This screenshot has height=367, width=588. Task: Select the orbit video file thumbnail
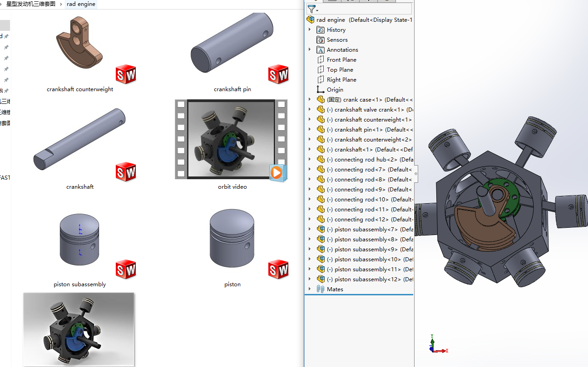click(x=232, y=139)
